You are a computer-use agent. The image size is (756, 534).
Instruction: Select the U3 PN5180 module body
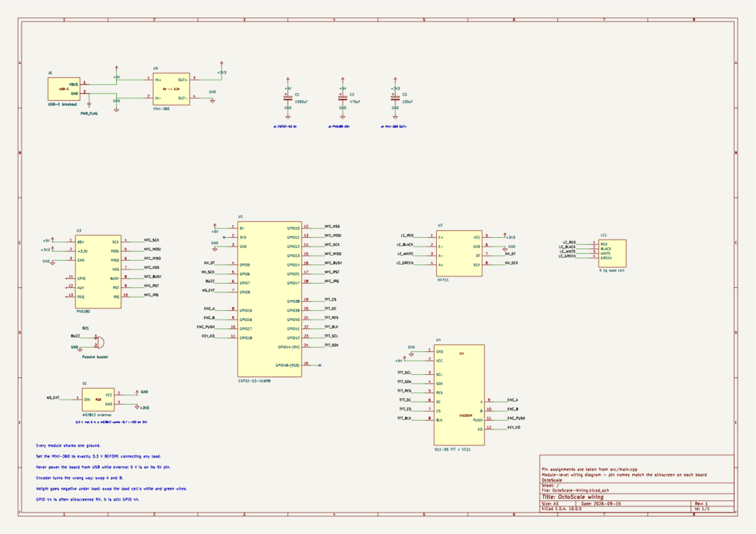tap(98, 271)
